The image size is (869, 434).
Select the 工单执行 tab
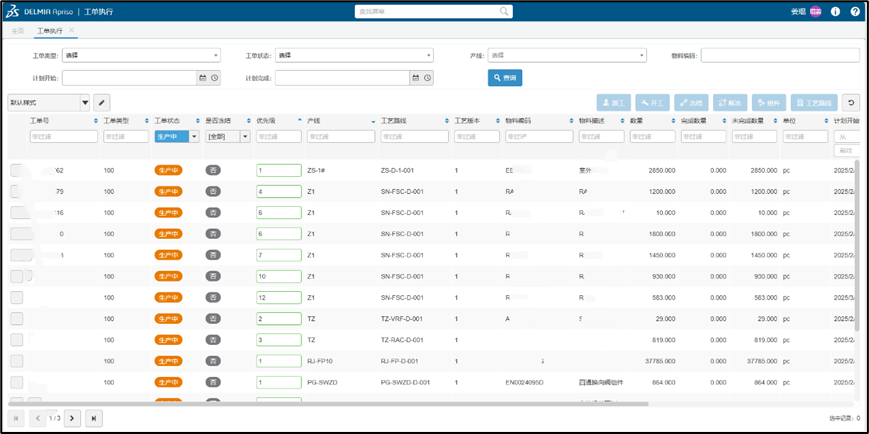(x=49, y=30)
